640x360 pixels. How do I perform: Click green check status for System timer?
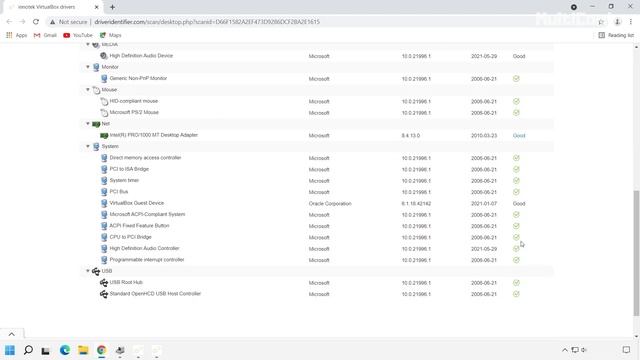point(516,180)
